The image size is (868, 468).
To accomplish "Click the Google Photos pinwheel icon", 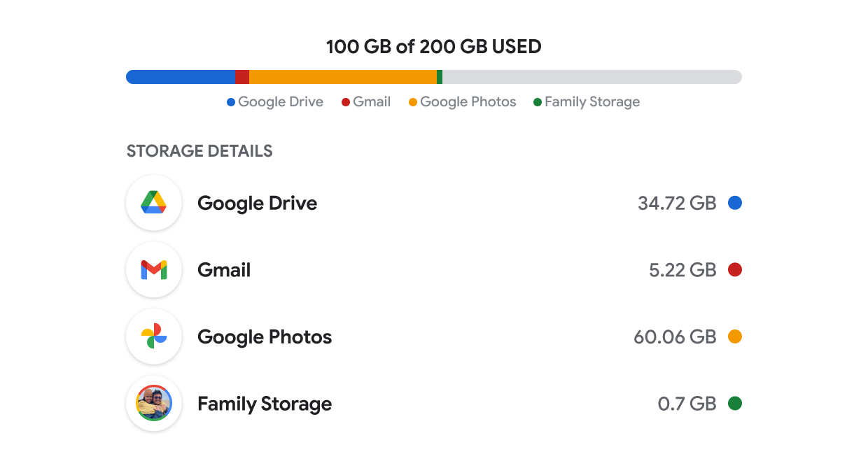I will 154,336.
